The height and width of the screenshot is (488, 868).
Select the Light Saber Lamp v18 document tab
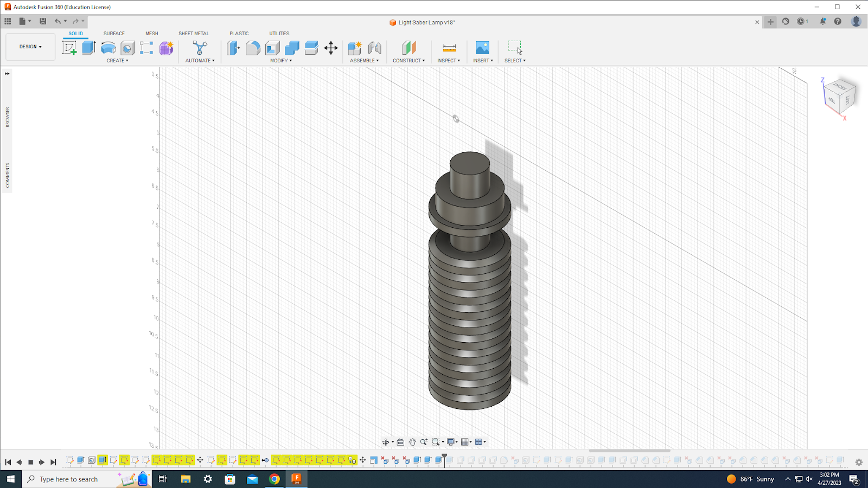click(x=422, y=22)
